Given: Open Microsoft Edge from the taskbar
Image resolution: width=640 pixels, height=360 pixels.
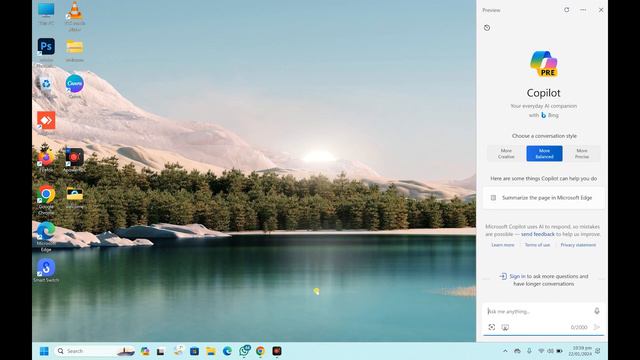Looking at the screenshot, I should tap(227, 351).
